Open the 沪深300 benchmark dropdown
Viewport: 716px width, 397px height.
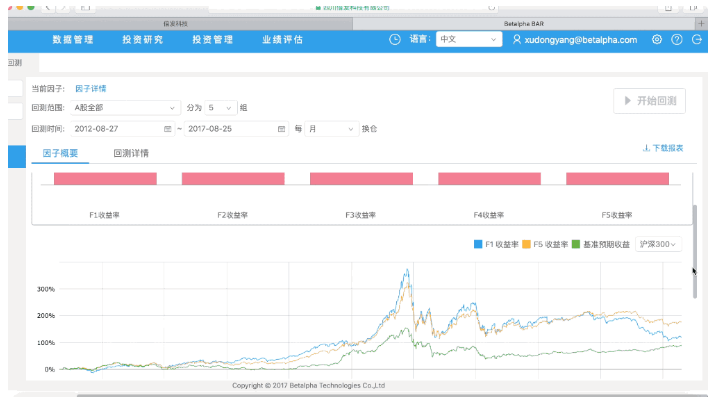(x=658, y=244)
